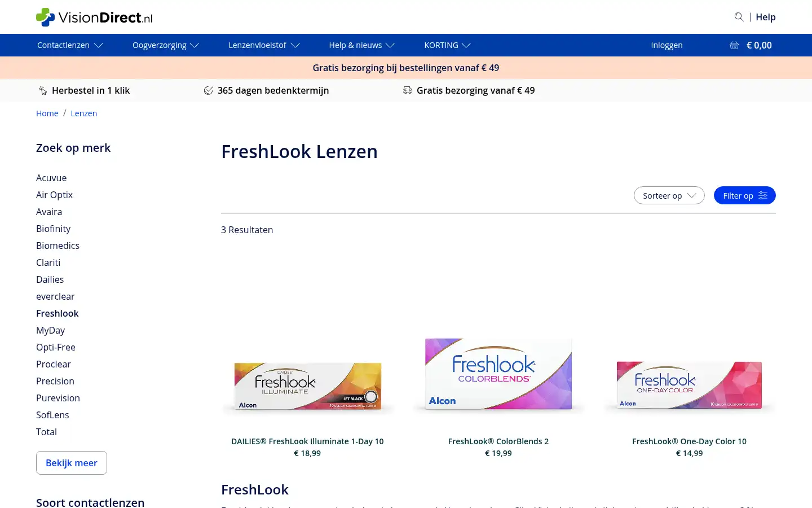Open search with the magnifier icon

(x=739, y=17)
